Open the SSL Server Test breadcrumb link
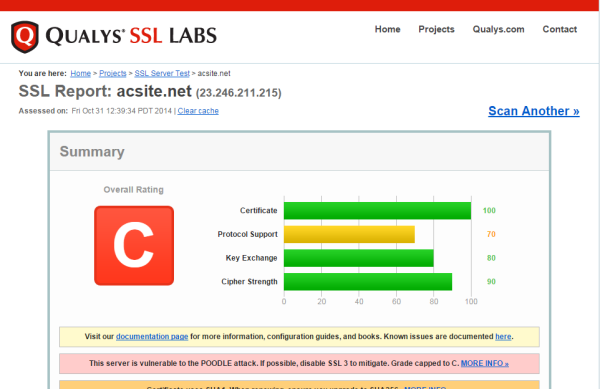Viewport: 600px width, 389px height. (x=162, y=73)
